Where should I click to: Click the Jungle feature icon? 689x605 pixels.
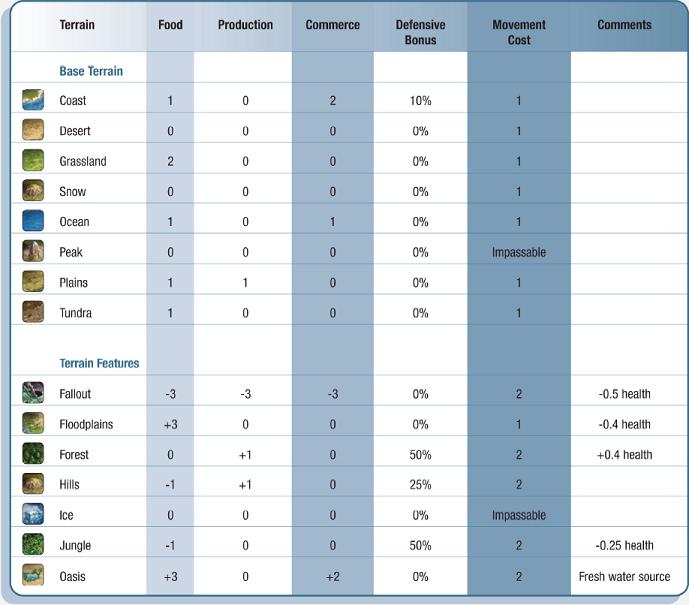tap(33, 545)
